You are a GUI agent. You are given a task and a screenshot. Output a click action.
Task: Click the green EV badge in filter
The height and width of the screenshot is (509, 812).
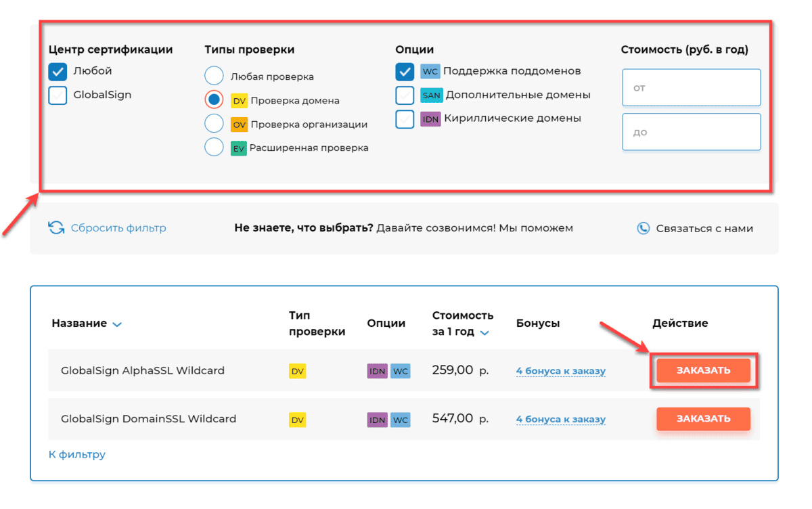point(238,148)
